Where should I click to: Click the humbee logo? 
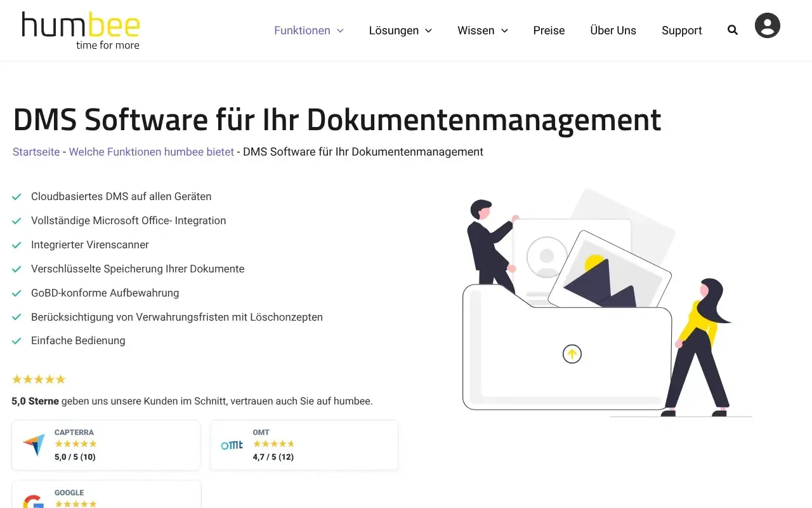tap(81, 30)
